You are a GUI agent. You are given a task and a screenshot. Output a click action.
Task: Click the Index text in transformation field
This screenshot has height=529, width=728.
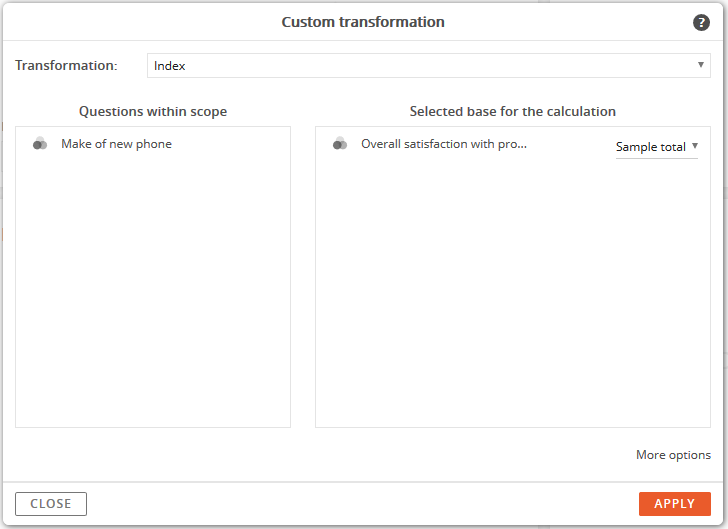point(169,66)
